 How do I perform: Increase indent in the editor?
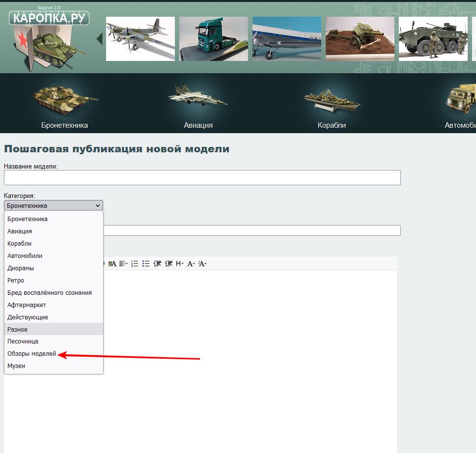click(x=168, y=264)
